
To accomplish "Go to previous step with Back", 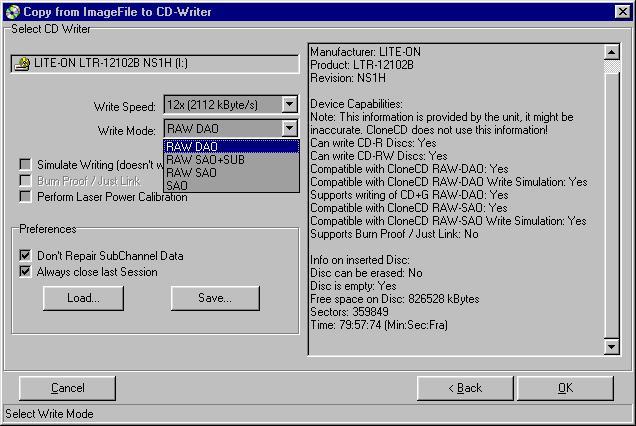I will pos(465,388).
